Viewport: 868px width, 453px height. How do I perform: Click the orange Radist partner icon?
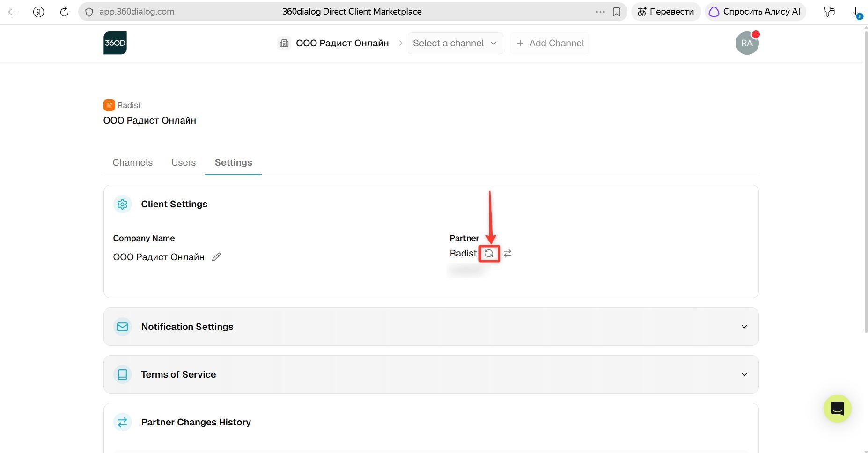pyautogui.click(x=109, y=105)
